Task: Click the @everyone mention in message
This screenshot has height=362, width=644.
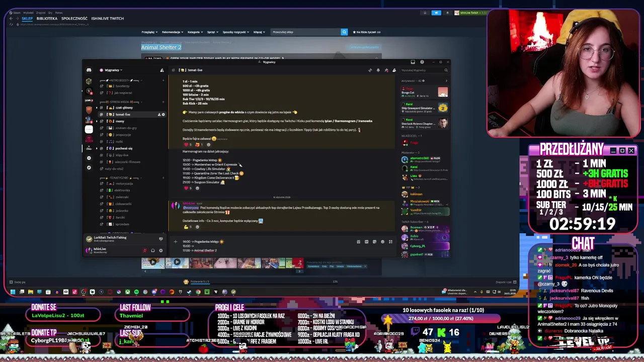Action: click(x=191, y=208)
